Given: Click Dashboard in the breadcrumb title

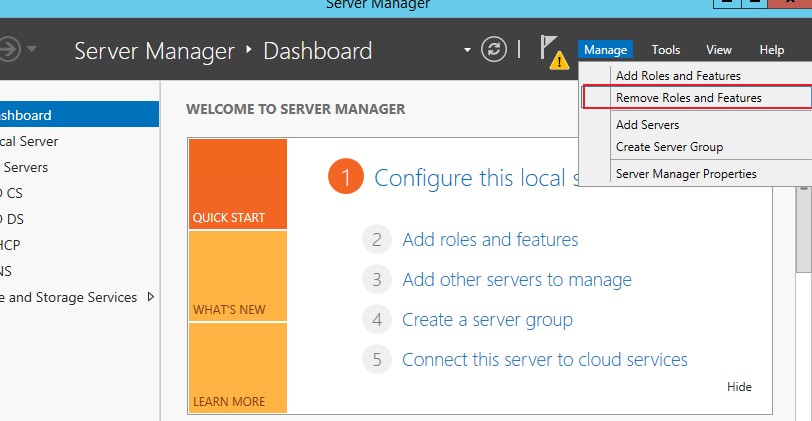Looking at the screenshot, I should click(x=317, y=51).
